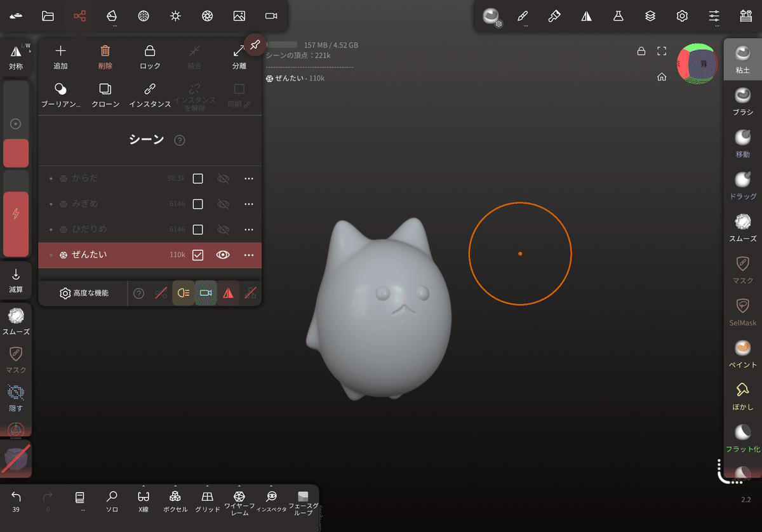This screenshot has width=762, height=532.
Task: Check the checkbox next to からだ
Action: coord(197,178)
